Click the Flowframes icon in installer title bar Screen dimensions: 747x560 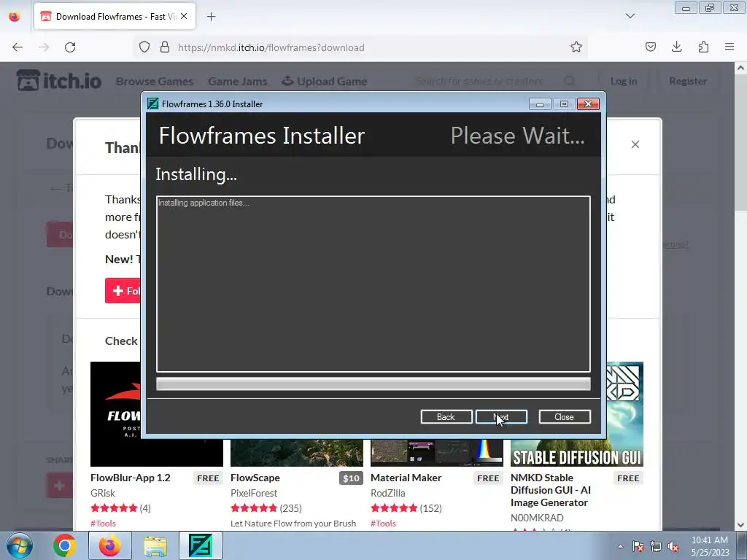pos(153,104)
